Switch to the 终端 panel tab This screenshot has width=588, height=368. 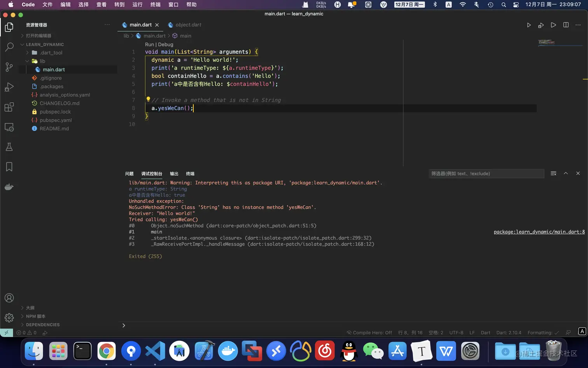click(190, 174)
